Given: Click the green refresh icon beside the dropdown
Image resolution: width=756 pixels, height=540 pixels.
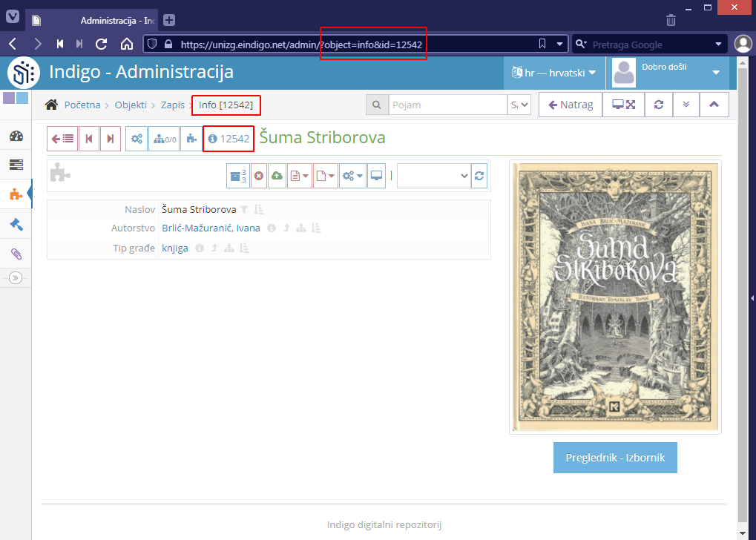Looking at the screenshot, I should coord(479,175).
